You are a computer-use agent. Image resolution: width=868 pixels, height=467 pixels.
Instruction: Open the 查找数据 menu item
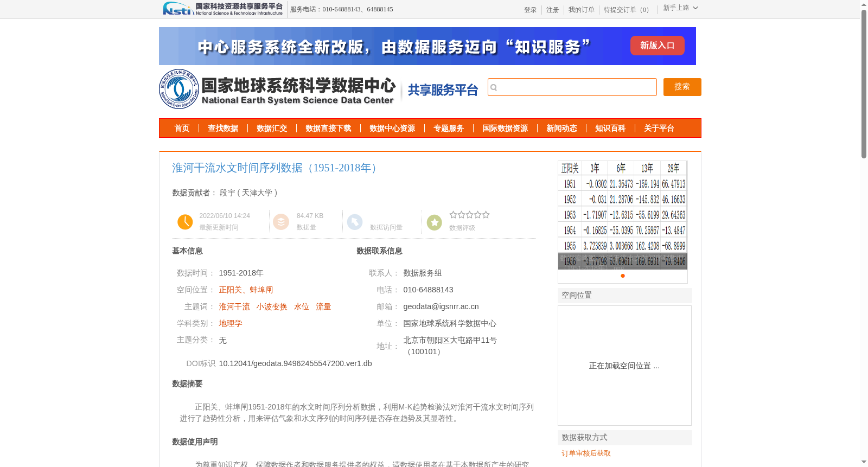click(x=223, y=129)
